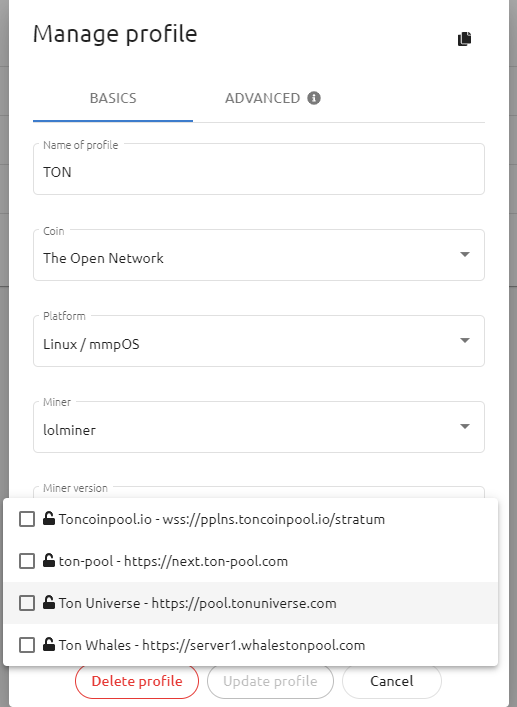Click the Name of profile field
This screenshot has width=517, height=707.
click(259, 169)
